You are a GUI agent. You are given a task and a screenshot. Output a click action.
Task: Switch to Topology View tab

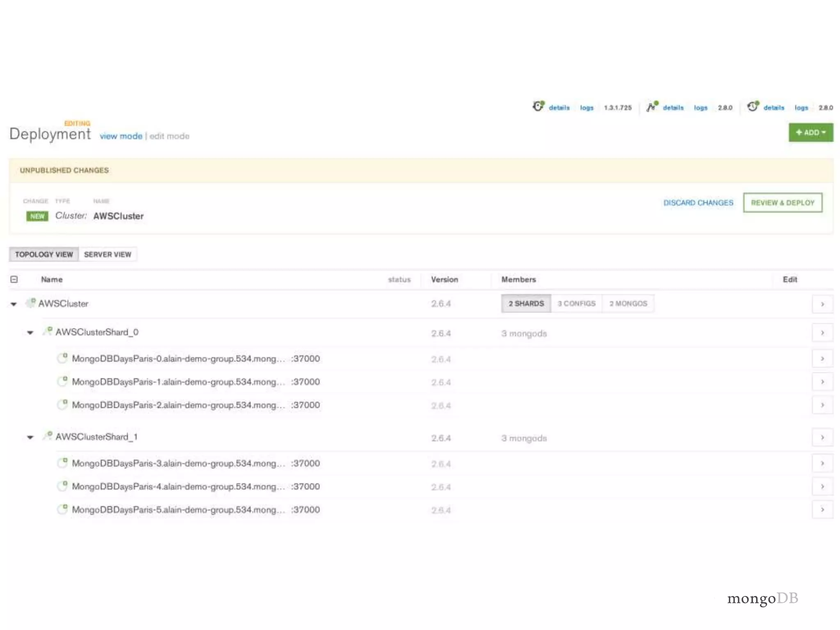click(x=44, y=254)
